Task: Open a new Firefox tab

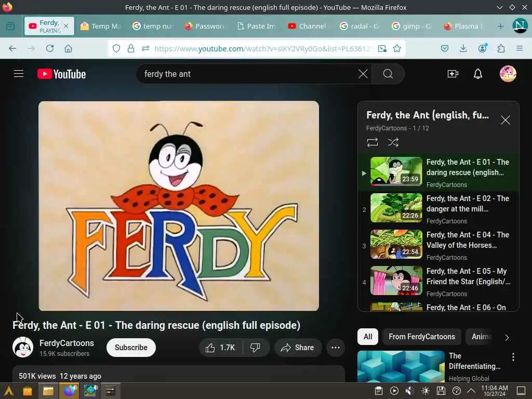Action: coord(500,26)
